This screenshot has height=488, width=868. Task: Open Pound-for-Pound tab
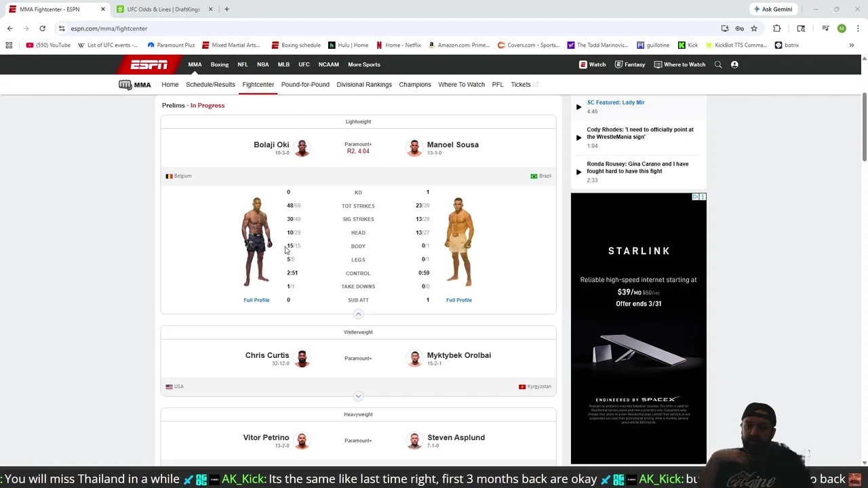click(x=305, y=85)
